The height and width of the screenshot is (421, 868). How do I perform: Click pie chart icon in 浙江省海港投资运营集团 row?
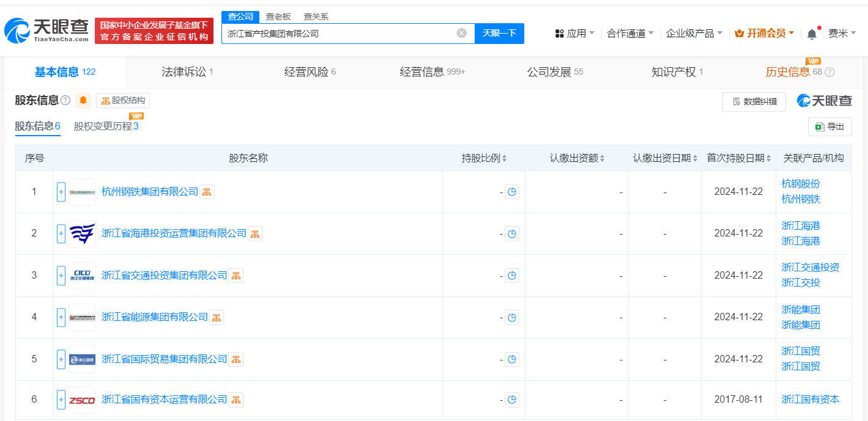(x=512, y=233)
